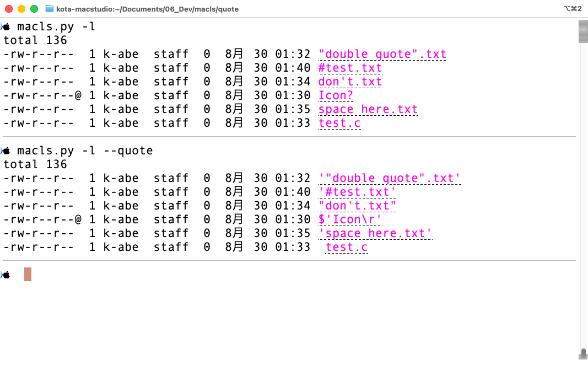Click the ⌥⌘2 shortcut indicator in the title bar

coord(573,9)
